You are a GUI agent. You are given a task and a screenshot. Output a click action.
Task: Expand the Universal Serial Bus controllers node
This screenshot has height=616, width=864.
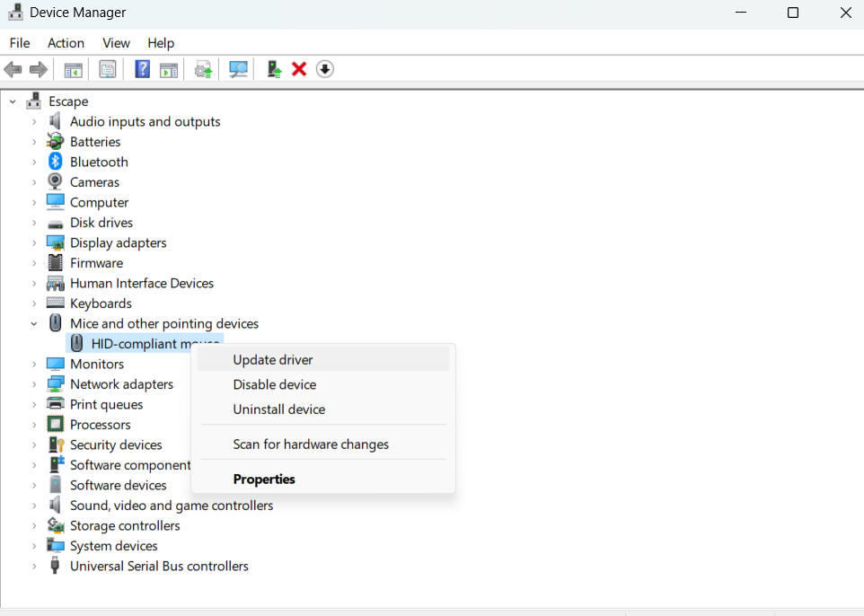(34, 566)
